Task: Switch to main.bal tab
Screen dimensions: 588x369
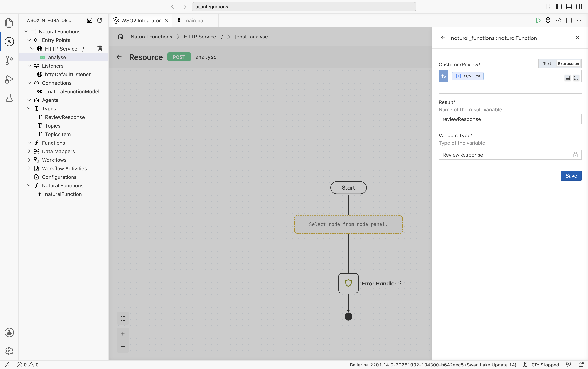Action: click(195, 20)
